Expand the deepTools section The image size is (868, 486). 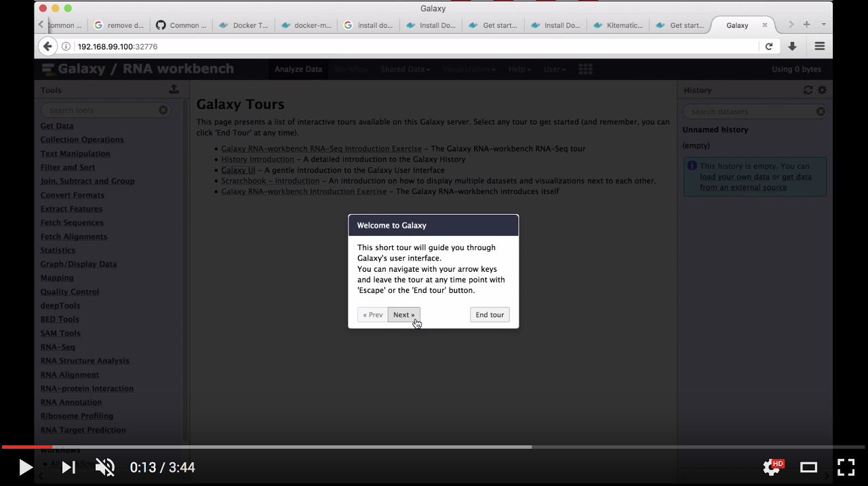(x=60, y=306)
